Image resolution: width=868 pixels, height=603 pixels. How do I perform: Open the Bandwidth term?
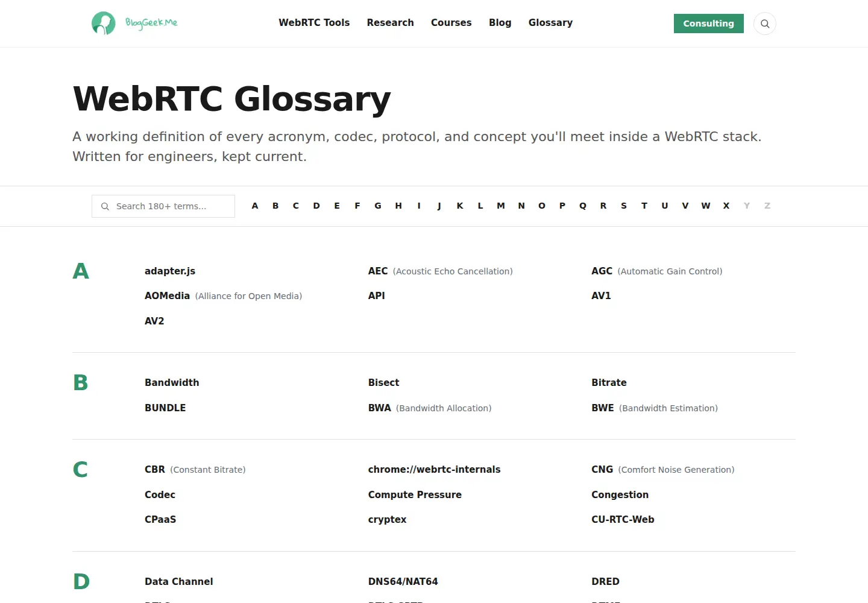pyautogui.click(x=172, y=383)
